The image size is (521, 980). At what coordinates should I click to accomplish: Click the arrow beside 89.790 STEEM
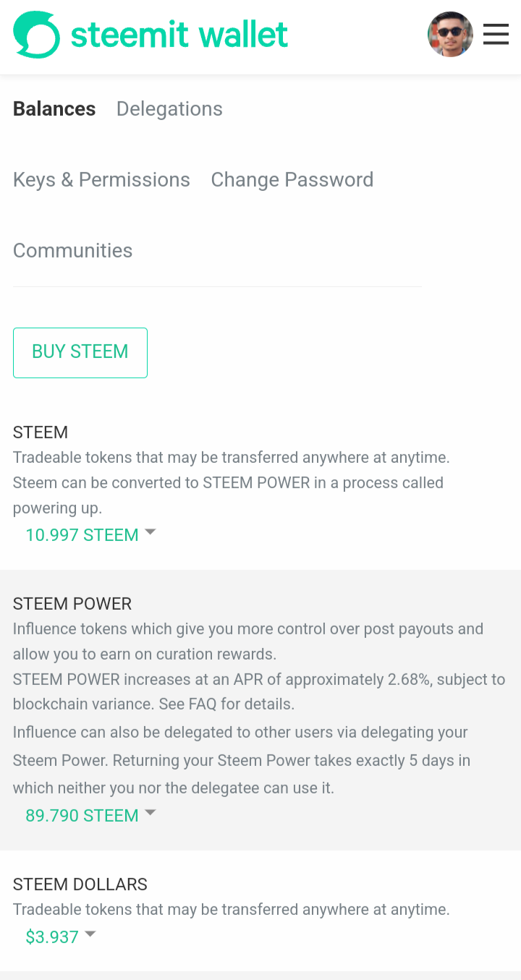tap(150, 813)
